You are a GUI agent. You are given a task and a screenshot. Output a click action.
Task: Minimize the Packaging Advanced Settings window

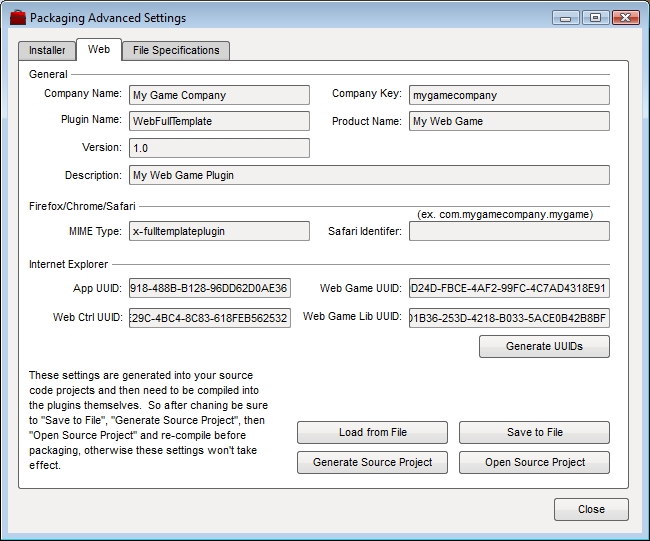[565, 18]
